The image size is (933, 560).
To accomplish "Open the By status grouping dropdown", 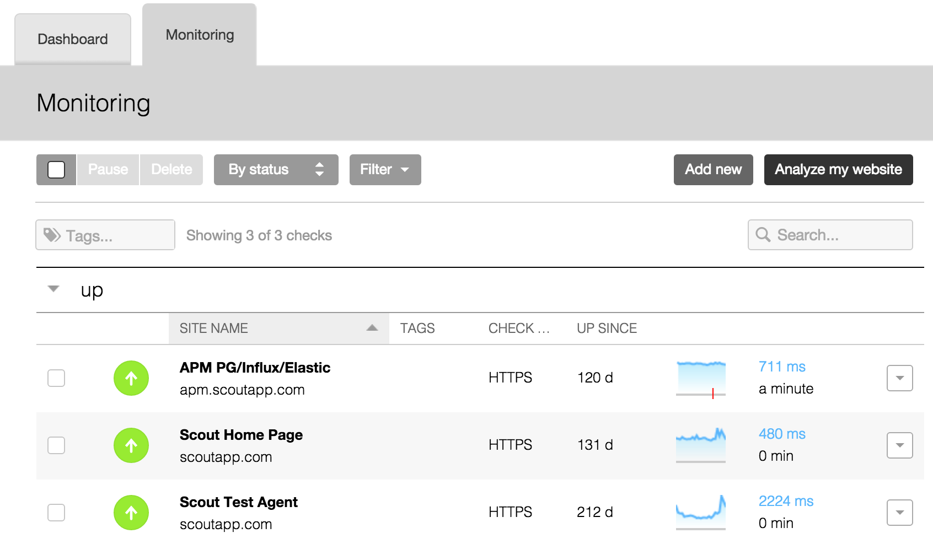I will 276,170.
